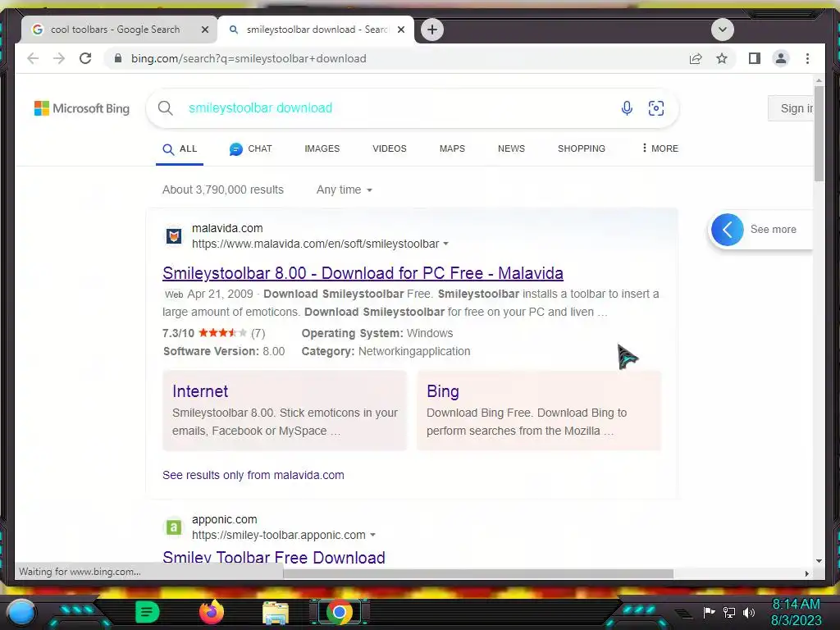Open the CHAT tab
This screenshot has height=630, width=840.
(x=251, y=149)
